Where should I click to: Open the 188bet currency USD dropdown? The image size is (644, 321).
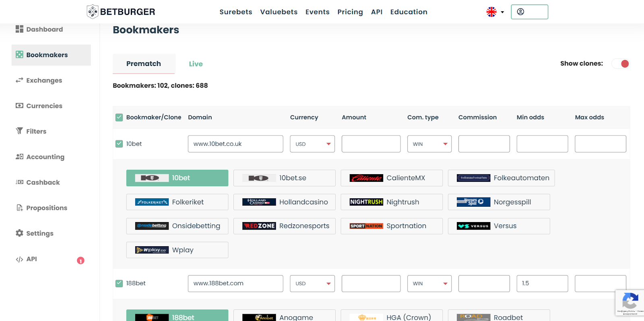tap(312, 283)
